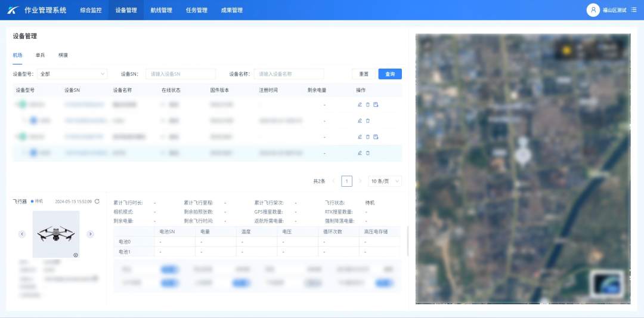Click the map layer thumbnail in map corner
The width and height of the screenshot is (644, 318).
coord(606,283)
